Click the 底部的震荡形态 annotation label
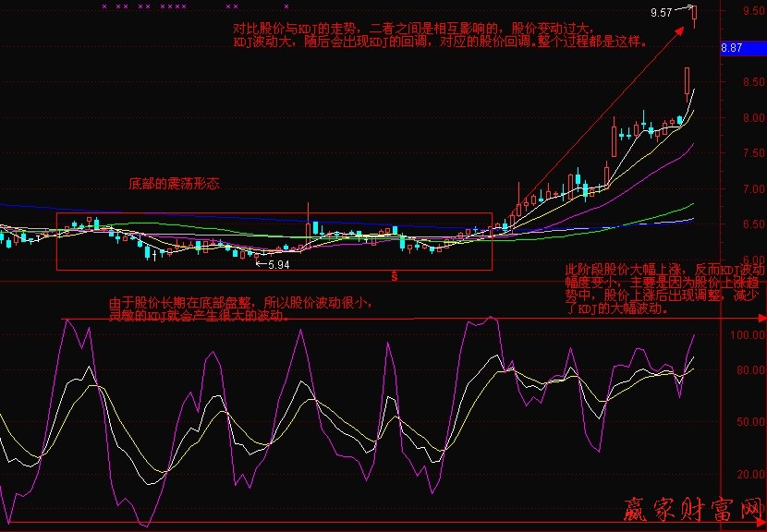Viewport: 767px width, 532px height. coord(174,185)
